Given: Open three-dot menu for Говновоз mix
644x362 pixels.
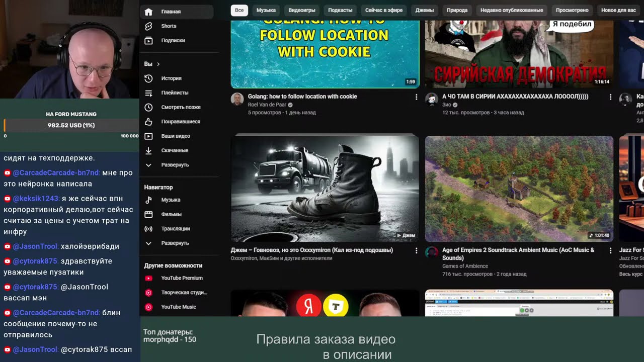Looking at the screenshot, I should point(416,250).
